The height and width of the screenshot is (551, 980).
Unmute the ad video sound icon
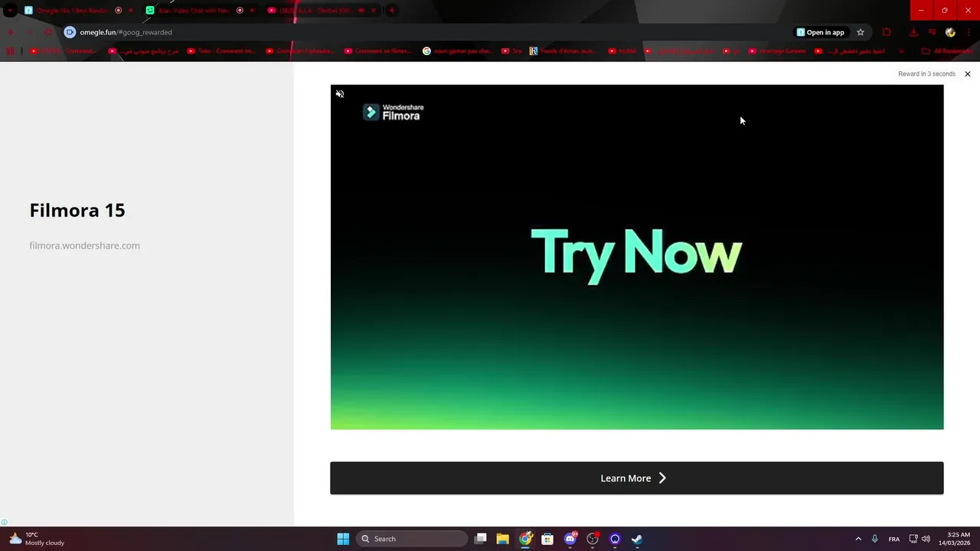(340, 94)
